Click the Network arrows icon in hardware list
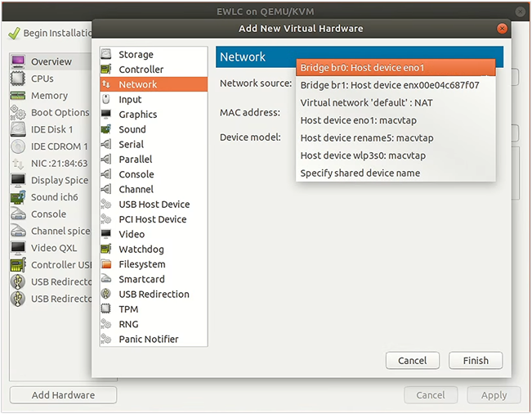Image resolution: width=532 pixels, height=414 pixels. [x=106, y=84]
